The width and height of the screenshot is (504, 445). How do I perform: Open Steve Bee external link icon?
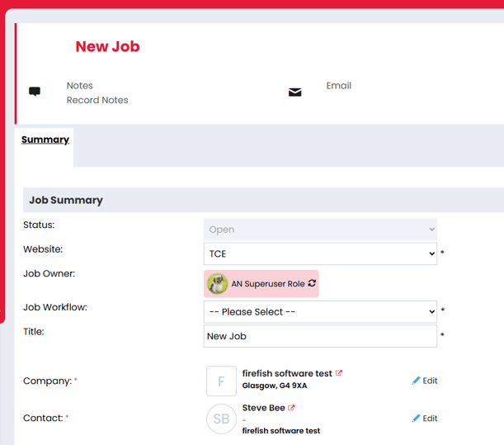tap(291, 407)
